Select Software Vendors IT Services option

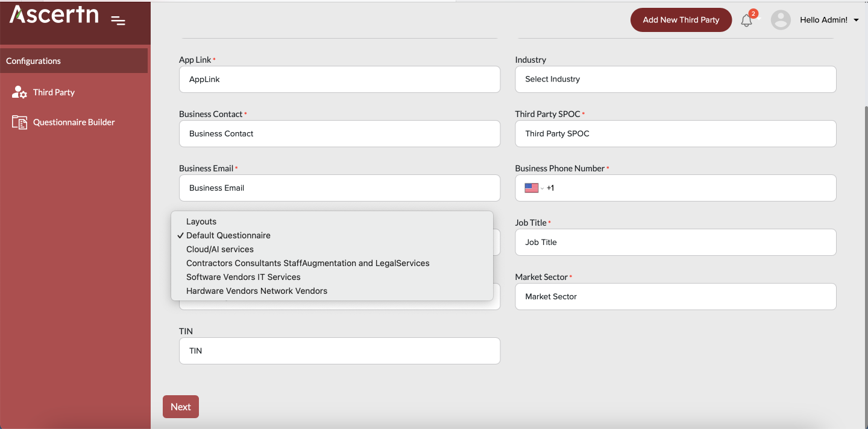[x=243, y=277]
